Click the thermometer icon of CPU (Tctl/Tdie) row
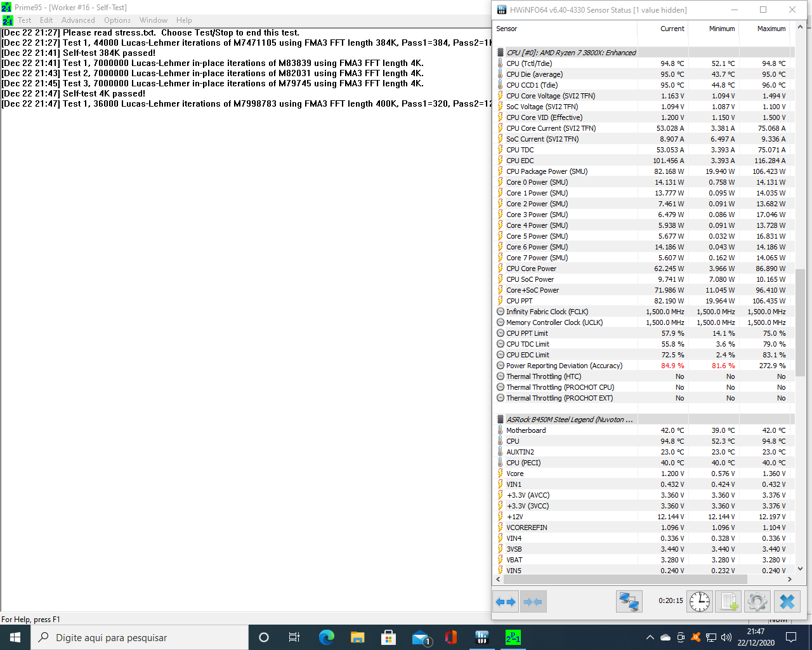The image size is (812, 650). click(x=500, y=63)
